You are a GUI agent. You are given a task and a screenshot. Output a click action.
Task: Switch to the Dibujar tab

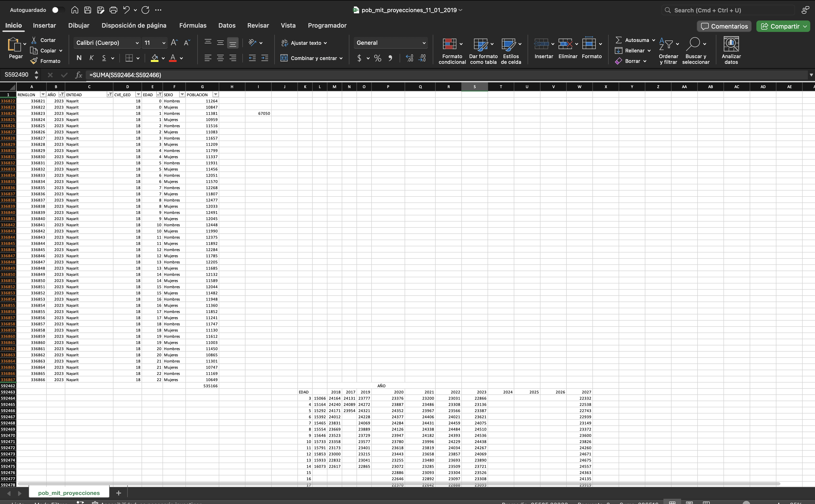79,25
